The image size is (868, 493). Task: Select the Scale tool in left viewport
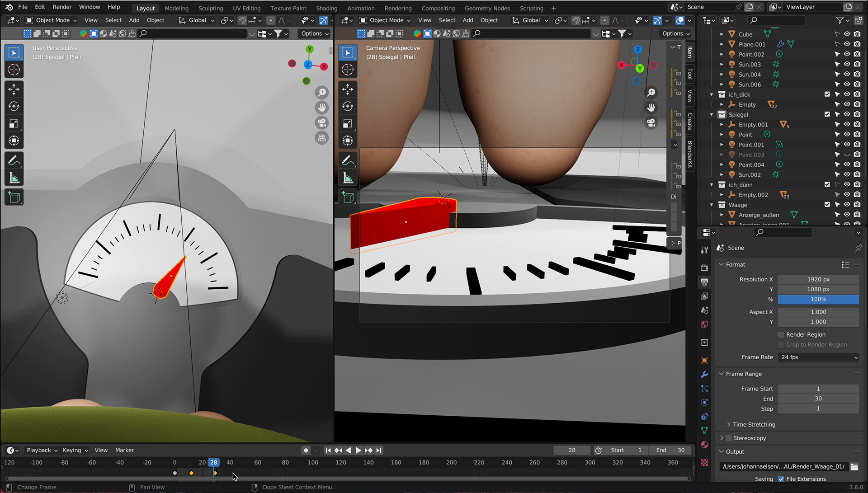[x=14, y=123]
